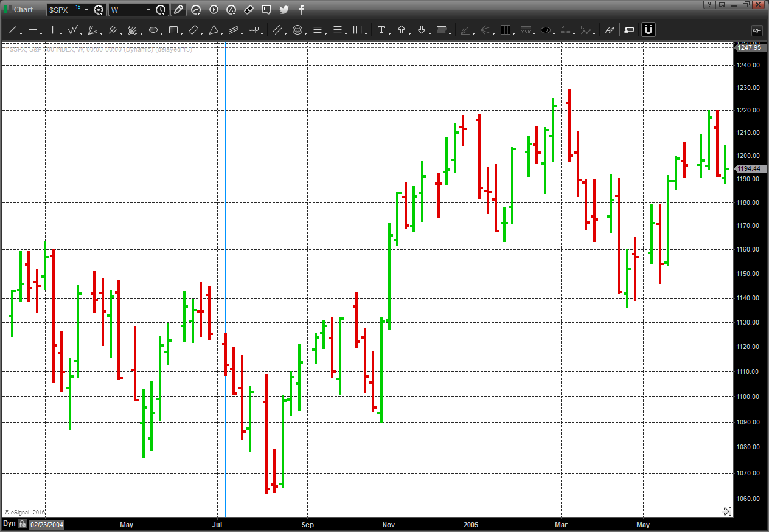Toggle the lock icon beside Dyn

23,523
